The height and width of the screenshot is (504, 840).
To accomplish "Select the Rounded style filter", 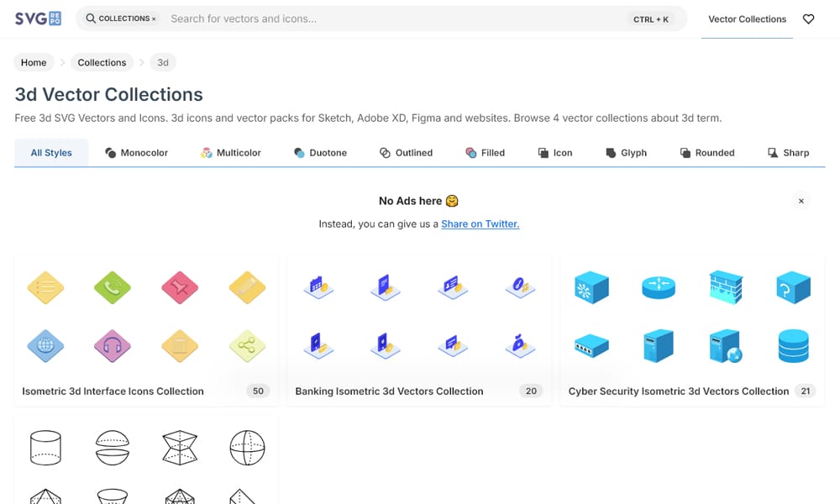I will coord(708,153).
